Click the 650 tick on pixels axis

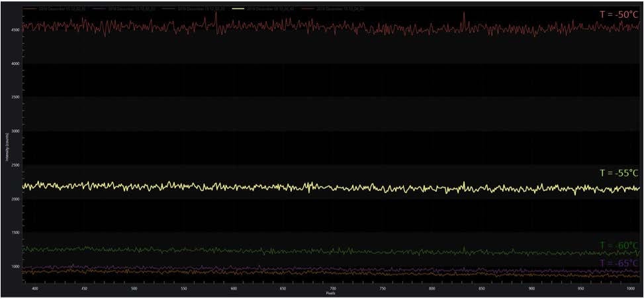[x=283, y=288]
